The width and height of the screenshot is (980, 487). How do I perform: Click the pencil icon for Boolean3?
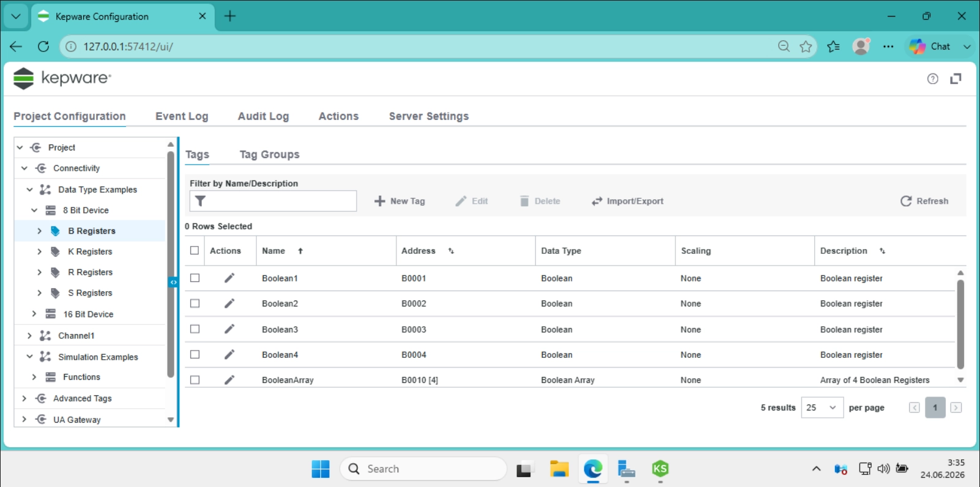[229, 329]
